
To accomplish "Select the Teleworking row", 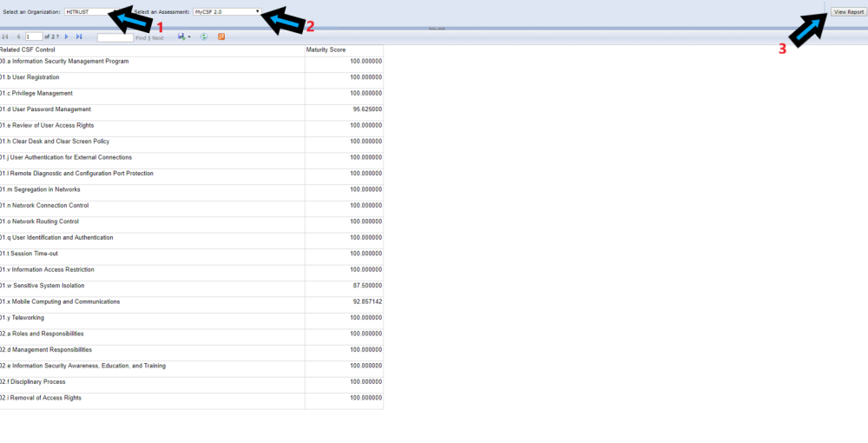I will point(191,321).
